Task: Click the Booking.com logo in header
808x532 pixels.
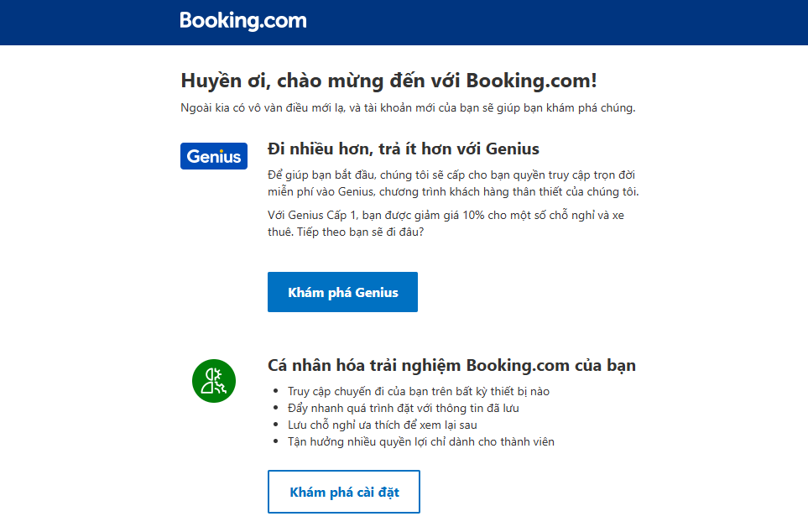Action: [243, 21]
